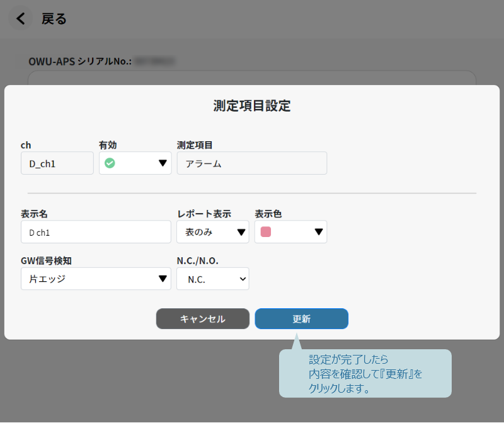This screenshot has width=504, height=423.
Task: Click the green check mark icon
Action: [110, 163]
